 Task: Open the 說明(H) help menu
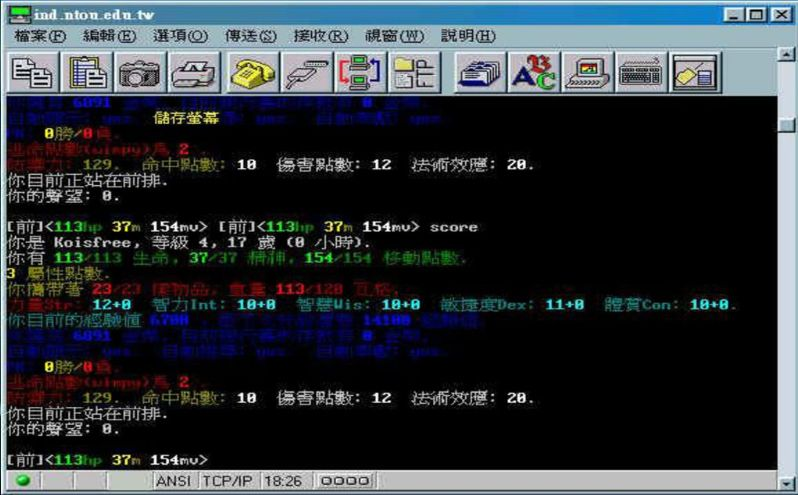(x=468, y=36)
